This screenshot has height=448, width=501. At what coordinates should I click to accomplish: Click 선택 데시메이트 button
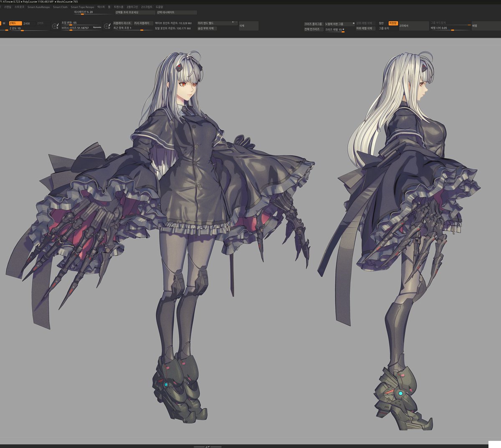click(177, 13)
